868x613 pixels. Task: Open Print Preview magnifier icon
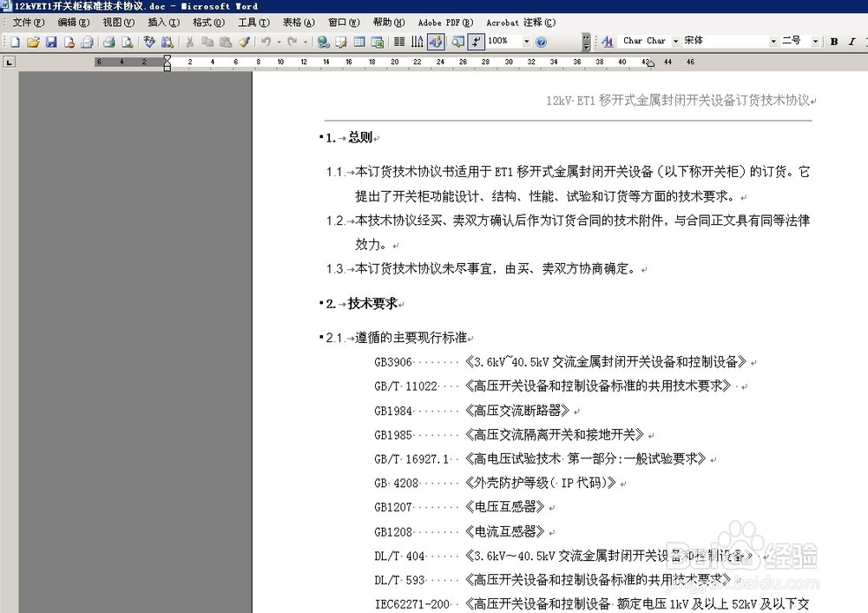point(127,42)
